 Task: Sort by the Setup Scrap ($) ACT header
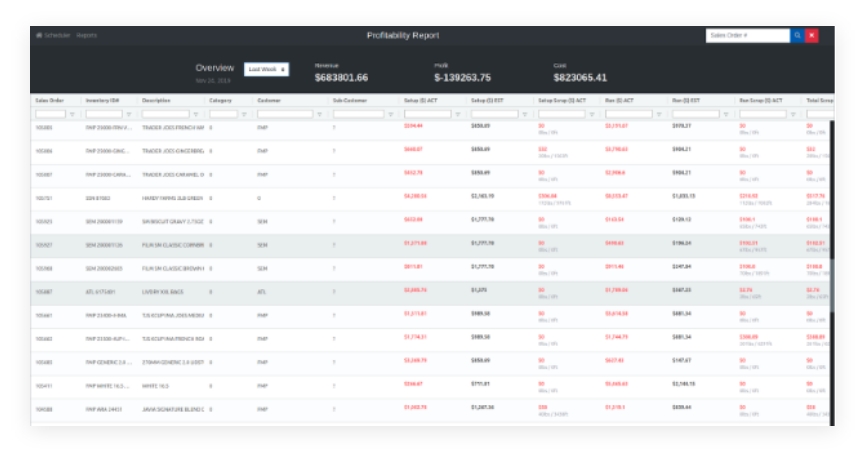tap(562, 101)
